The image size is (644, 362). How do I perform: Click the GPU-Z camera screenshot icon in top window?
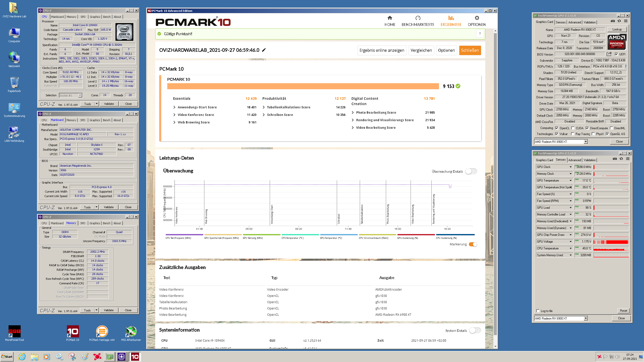[613, 21]
